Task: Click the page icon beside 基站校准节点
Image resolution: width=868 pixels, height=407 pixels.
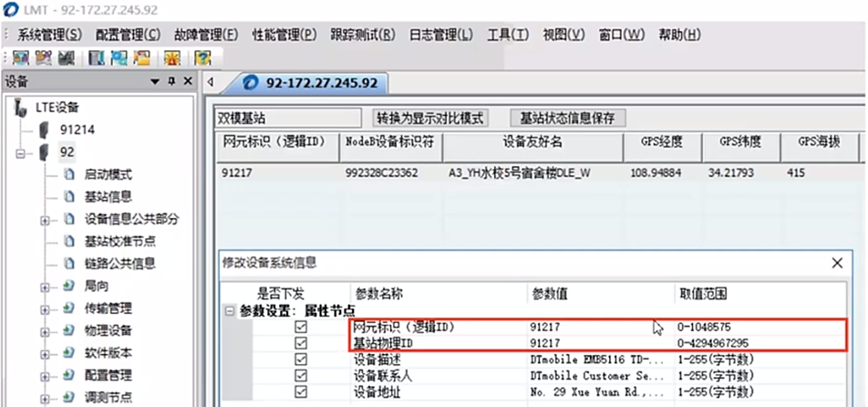Action: click(x=69, y=242)
